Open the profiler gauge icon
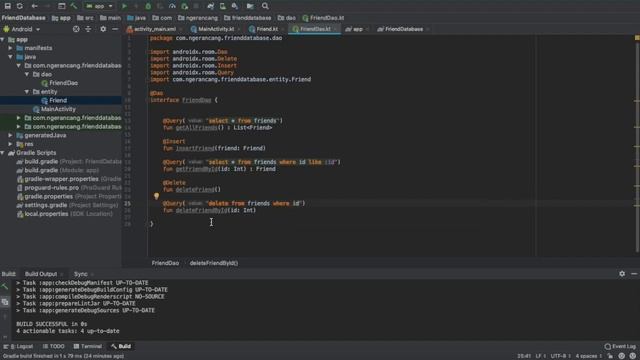 coord(172,6)
